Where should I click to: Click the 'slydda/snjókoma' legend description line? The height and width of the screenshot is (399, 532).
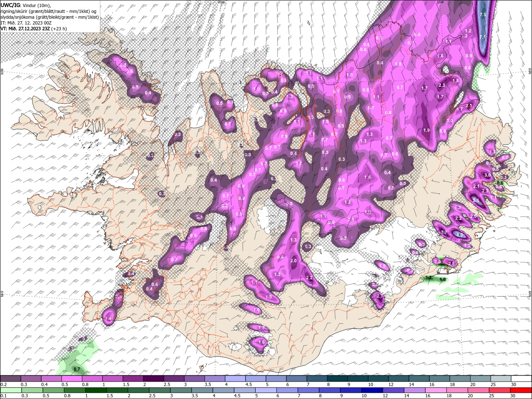tap(50, 17)
